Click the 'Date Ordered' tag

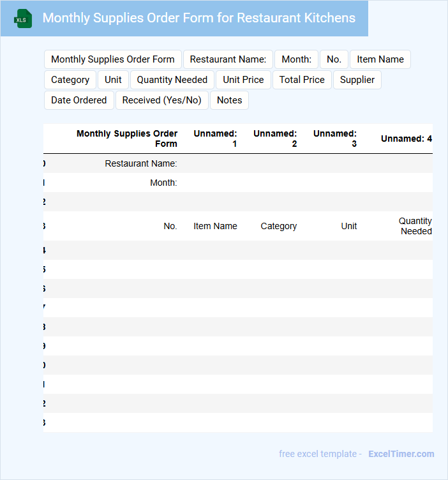pos(79,100)
